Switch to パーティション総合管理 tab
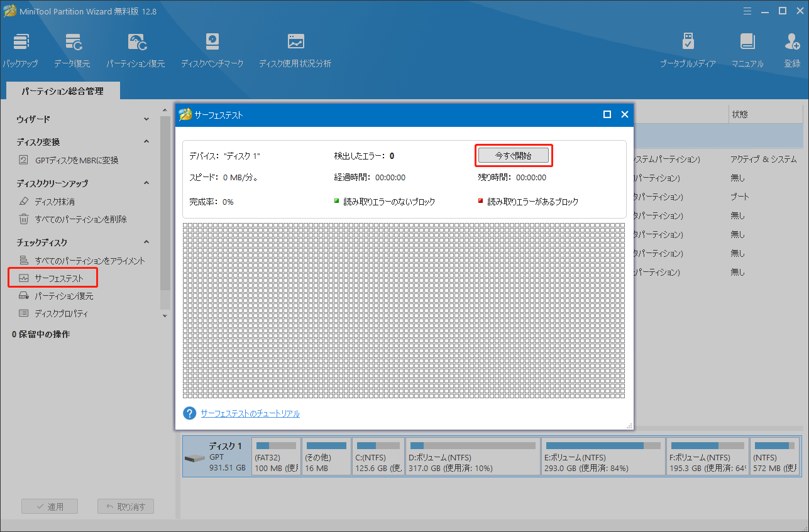Viewport: 809px width, 532px height. tap(63, 91)
